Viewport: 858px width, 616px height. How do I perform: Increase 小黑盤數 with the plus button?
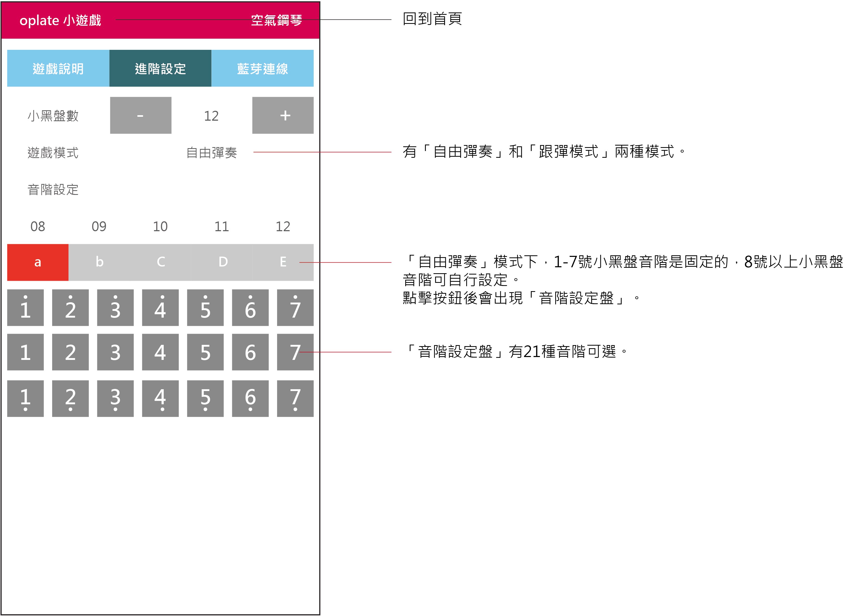(x=283, y=115)
